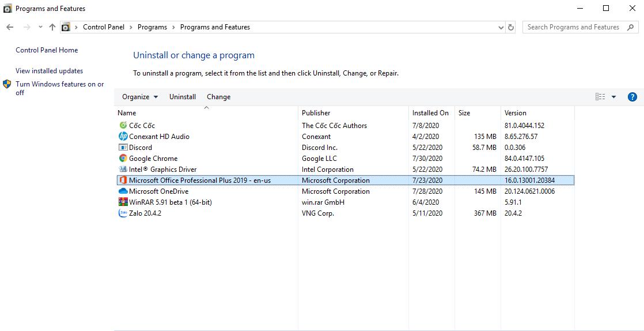The width and height of the screenshot is (644, 331).
Task: Click the change view icon
Action: click(x=600, y=97)
